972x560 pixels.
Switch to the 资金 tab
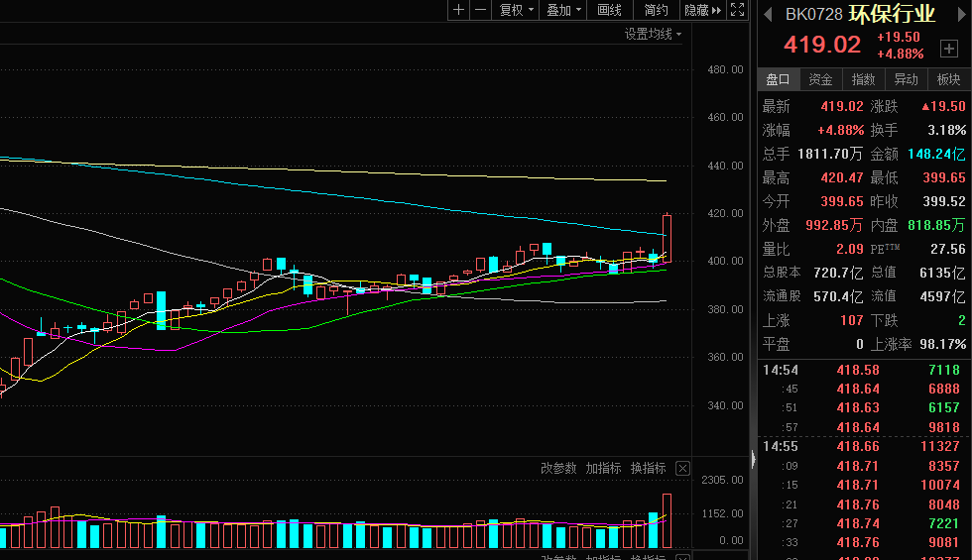(820, 79)
